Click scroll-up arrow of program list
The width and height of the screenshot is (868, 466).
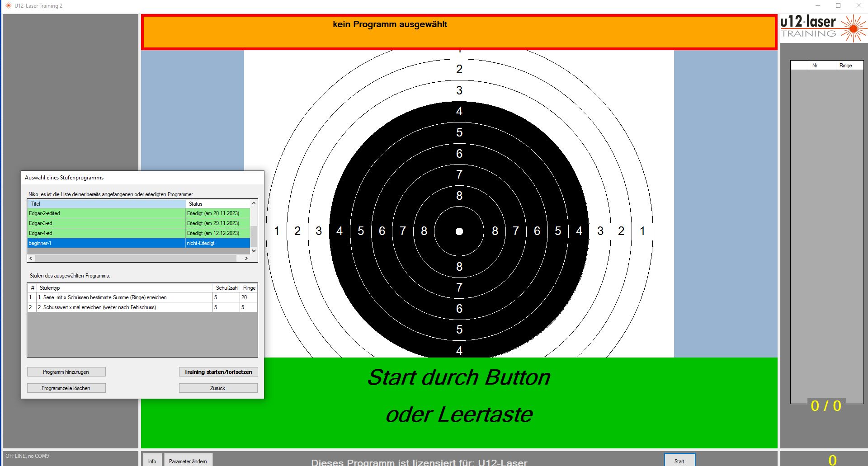coord(254,203)
